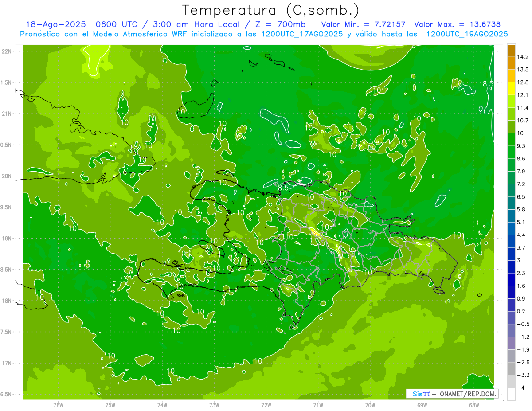Click the '2.3' legend value

522,273
